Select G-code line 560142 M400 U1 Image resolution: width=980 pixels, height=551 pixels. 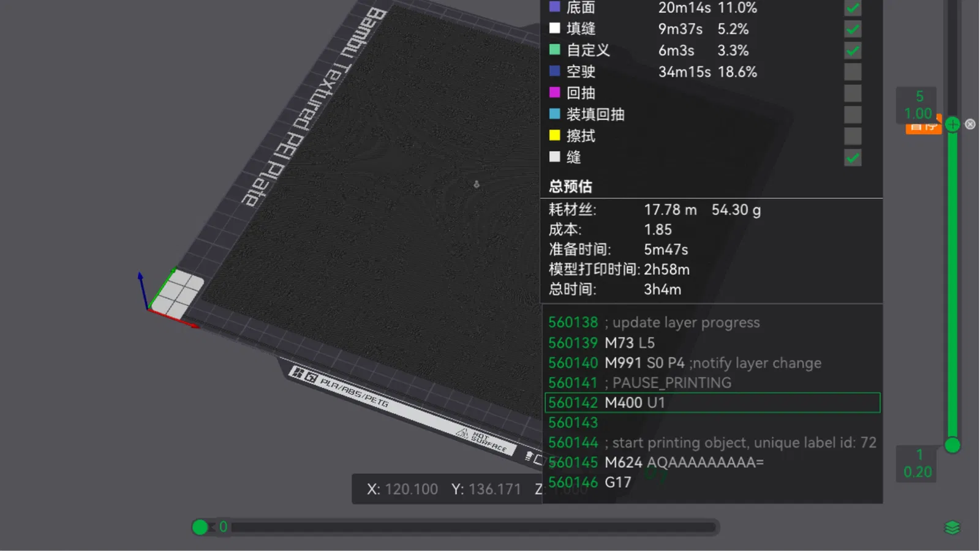[712, 403]
